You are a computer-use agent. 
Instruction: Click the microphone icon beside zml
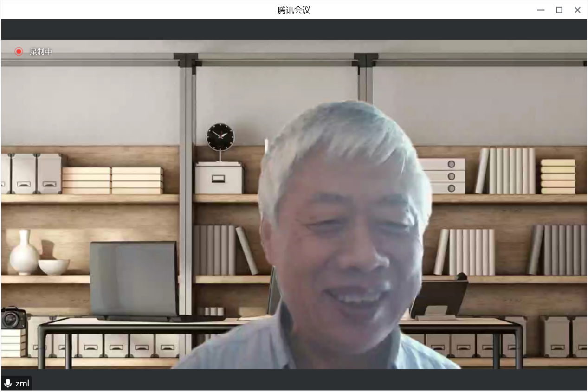click(x=8, y=383)
